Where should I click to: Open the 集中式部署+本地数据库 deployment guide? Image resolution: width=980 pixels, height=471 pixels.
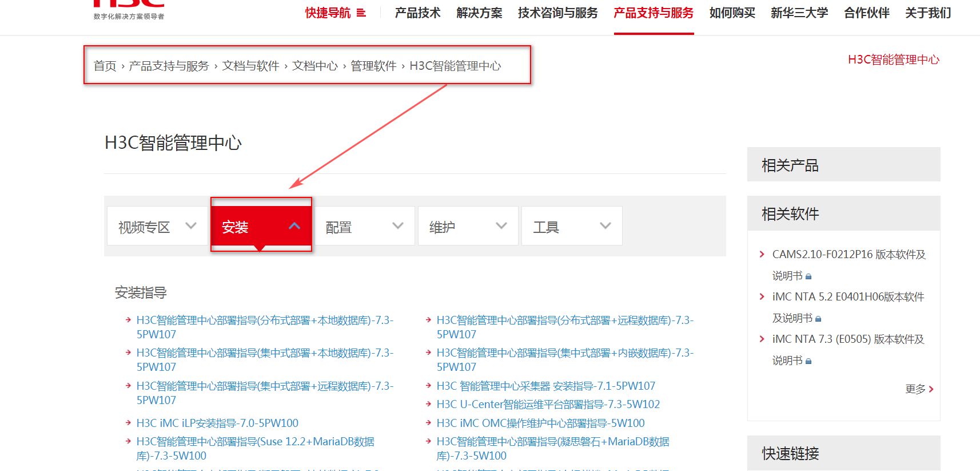[x=265, y=360]
